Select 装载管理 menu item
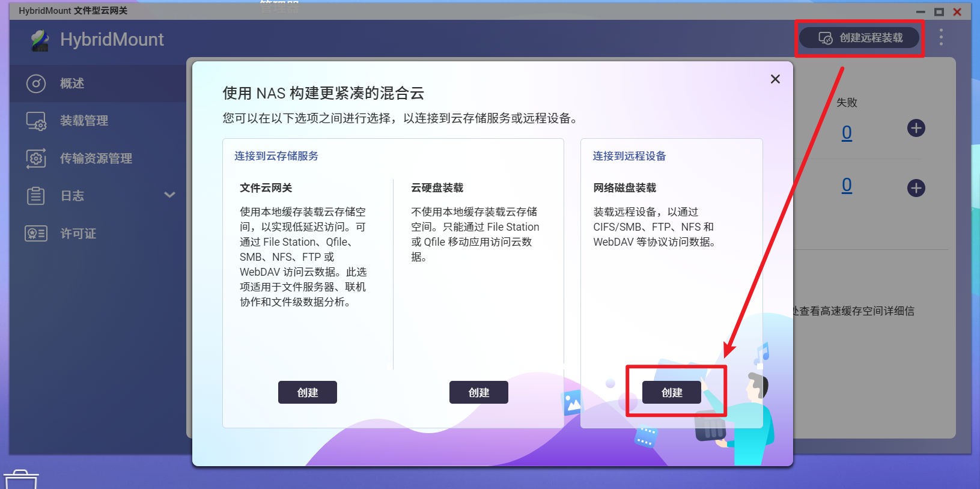980x489 pixels. (97, 121)
